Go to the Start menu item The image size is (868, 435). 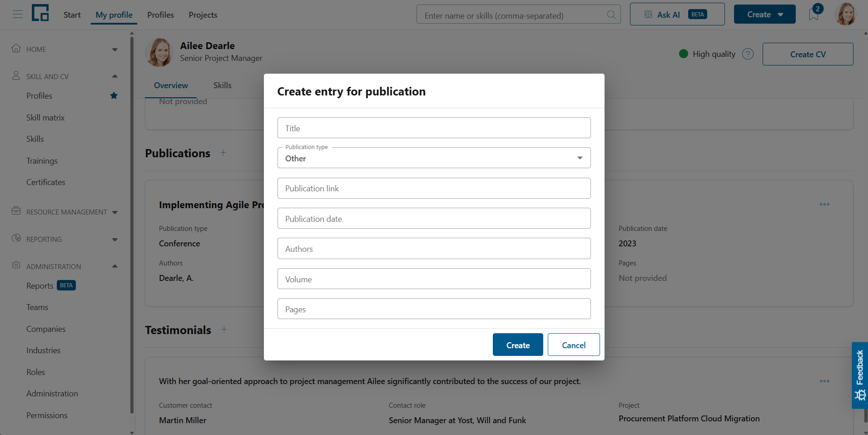coord(72,15)
